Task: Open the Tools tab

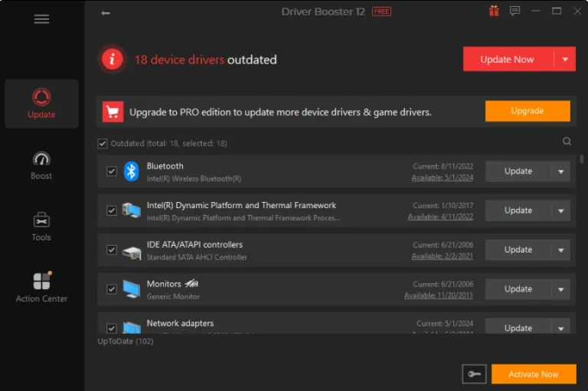Action: coord(41,226)
